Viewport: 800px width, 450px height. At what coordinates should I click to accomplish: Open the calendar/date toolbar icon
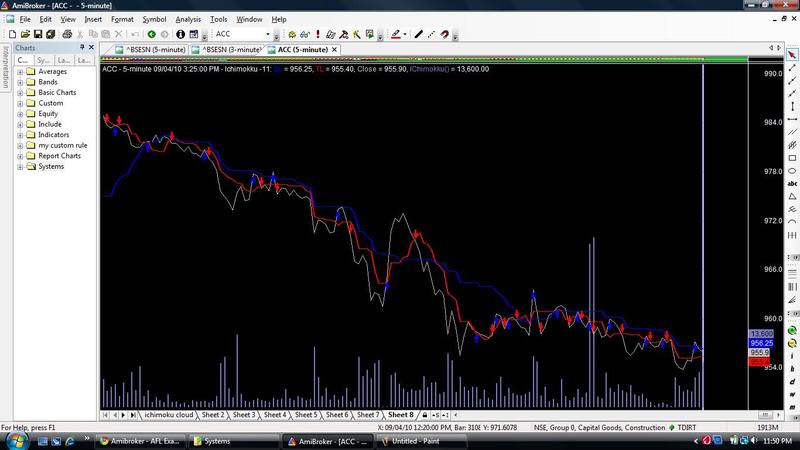(x=194, y=34)
